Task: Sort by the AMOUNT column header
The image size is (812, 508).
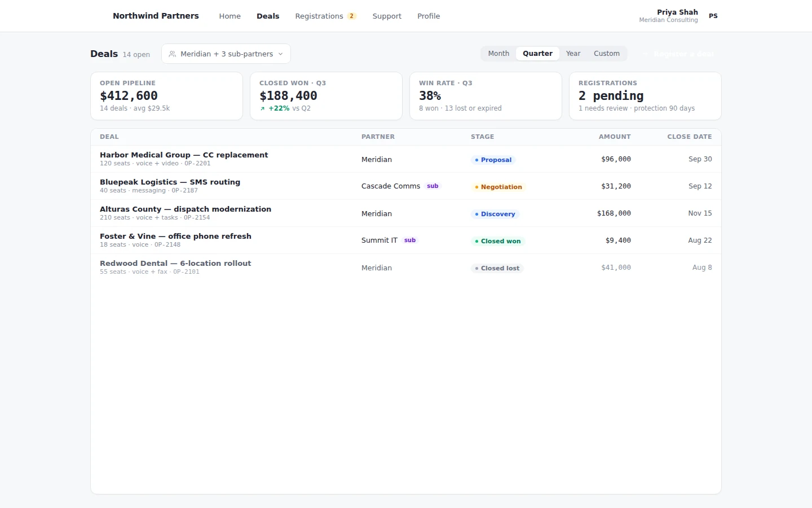Action: click(x=615, y=137)
